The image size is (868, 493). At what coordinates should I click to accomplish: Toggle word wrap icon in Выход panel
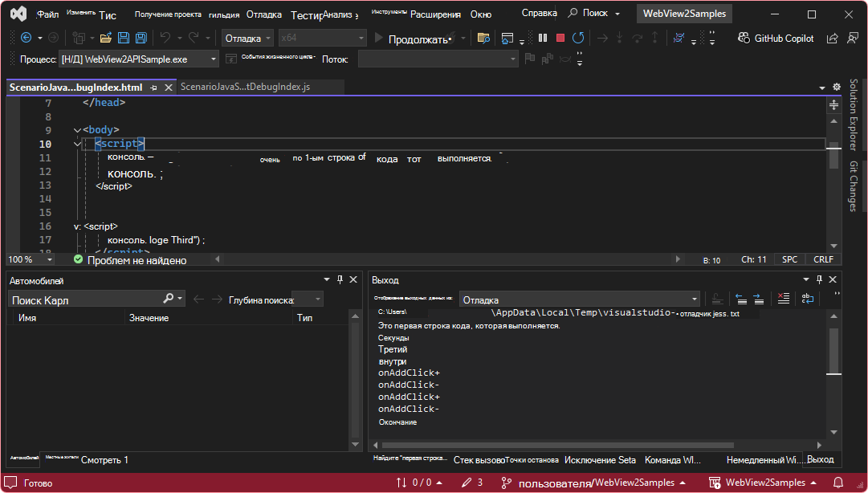pos(807,299)
